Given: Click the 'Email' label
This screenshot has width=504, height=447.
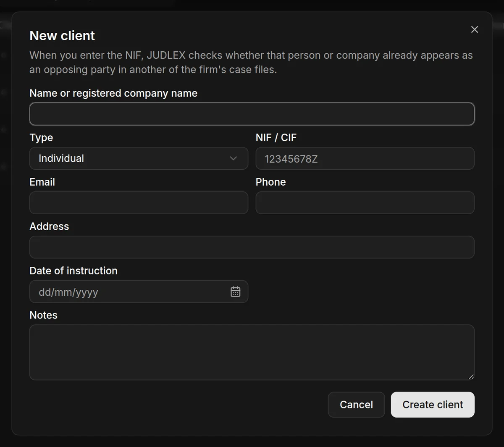Looking at the screenshot, I should 42,182.
